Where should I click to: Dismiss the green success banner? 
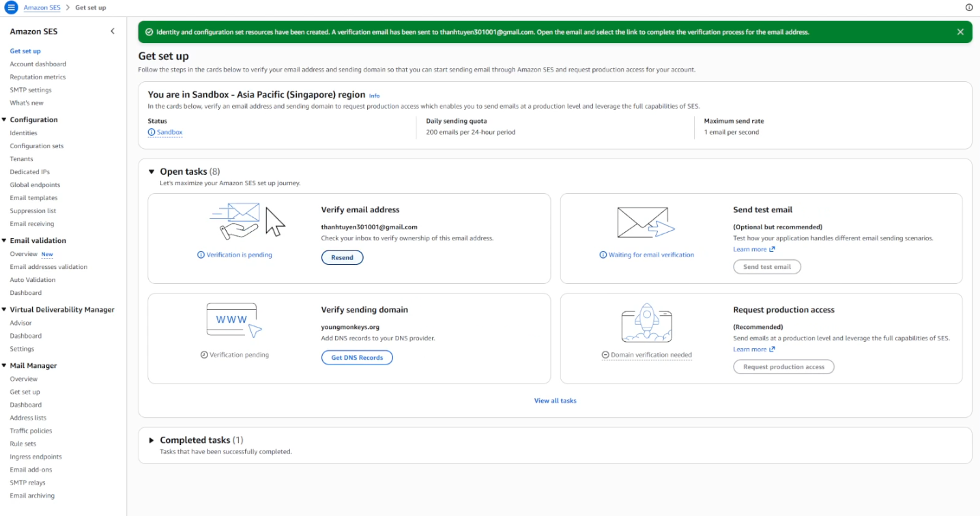click(x=960, y=32)
